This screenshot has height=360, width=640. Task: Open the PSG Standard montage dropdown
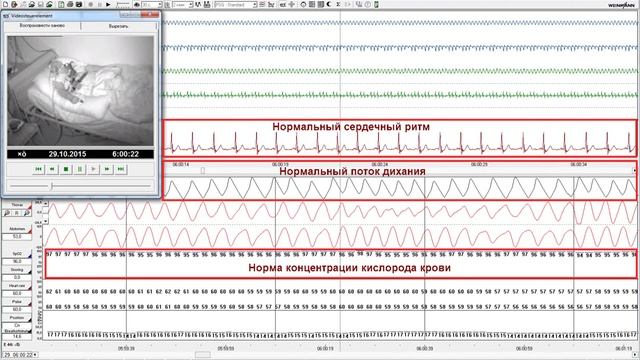[x=236, y=4]
